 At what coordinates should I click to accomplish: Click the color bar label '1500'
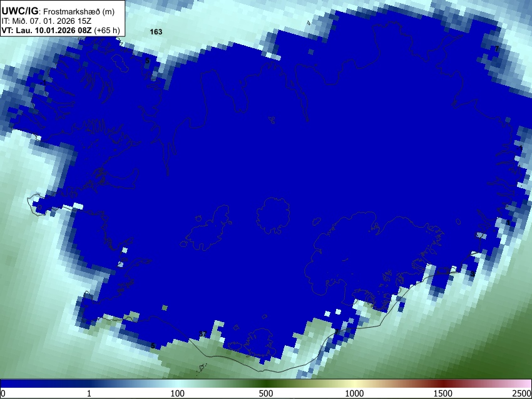(x=443, y=393)
